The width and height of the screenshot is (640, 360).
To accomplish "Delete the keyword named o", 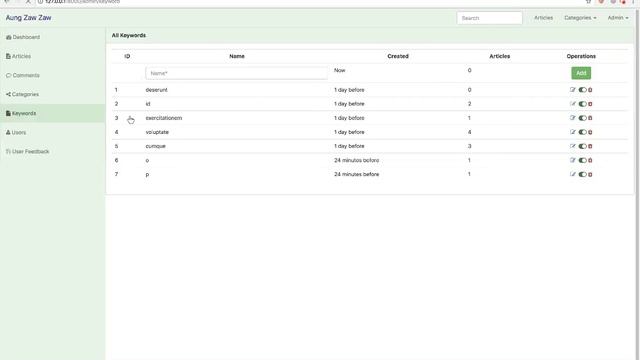I will (x=590, y=160).
